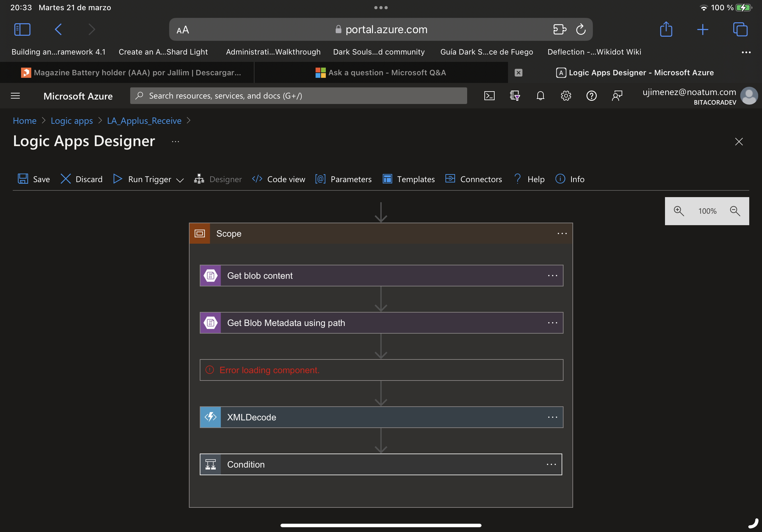Expand Get Blob Metadata using path action
Screen dimensions: 762x532
381,323
